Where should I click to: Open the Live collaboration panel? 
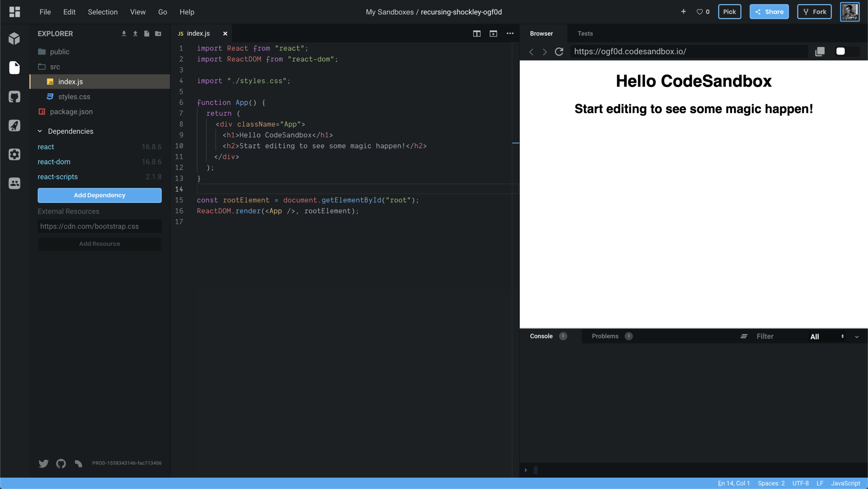point(14,183)
